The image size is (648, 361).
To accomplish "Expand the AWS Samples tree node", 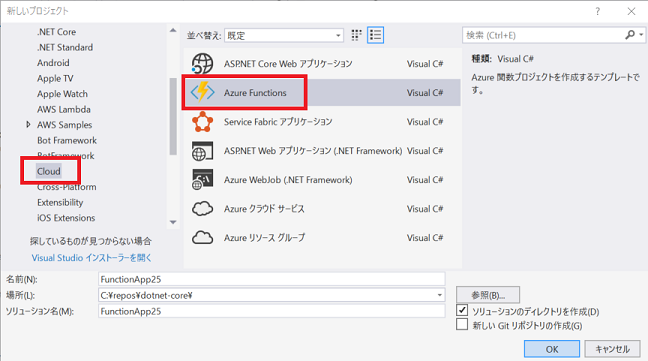I will 28,124.
